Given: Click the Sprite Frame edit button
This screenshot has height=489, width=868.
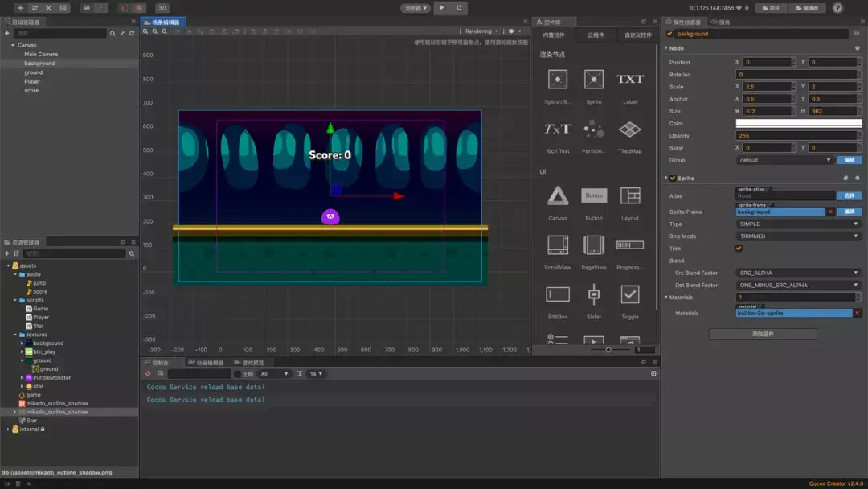Looking at the screenshot, I should (850, 212).
